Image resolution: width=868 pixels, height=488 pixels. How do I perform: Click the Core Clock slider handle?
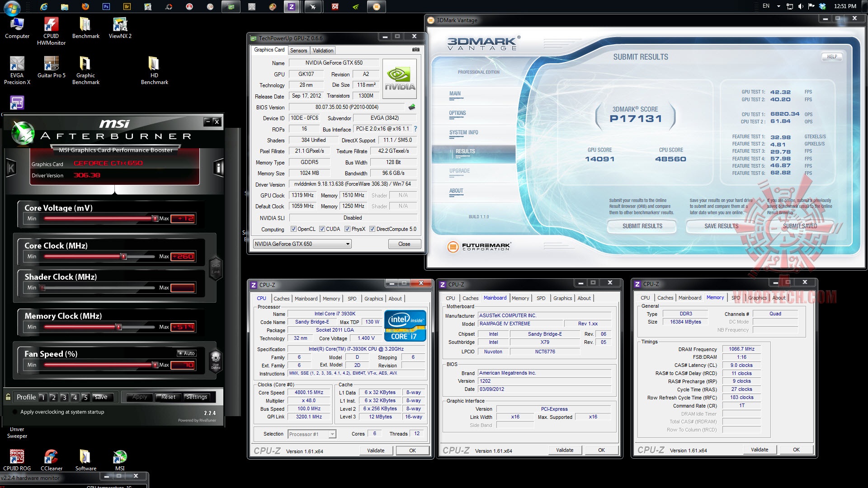[123, 257]
